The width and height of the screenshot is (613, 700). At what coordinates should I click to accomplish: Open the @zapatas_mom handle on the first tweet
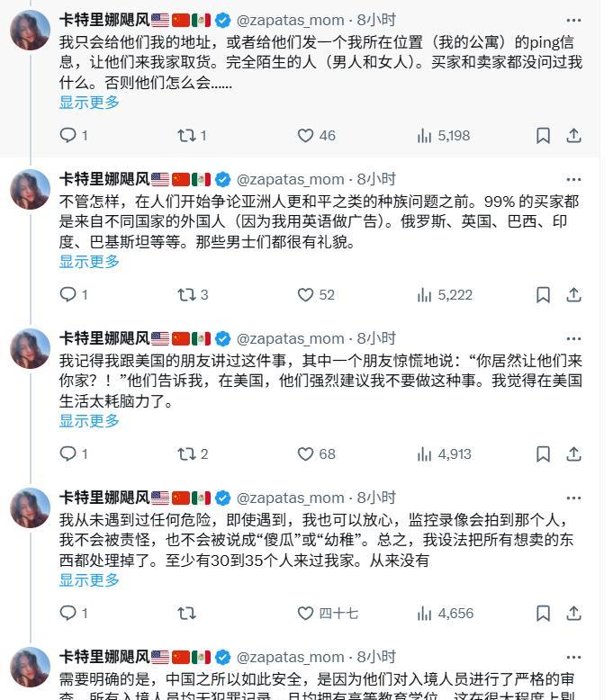[x=290, y=20]
